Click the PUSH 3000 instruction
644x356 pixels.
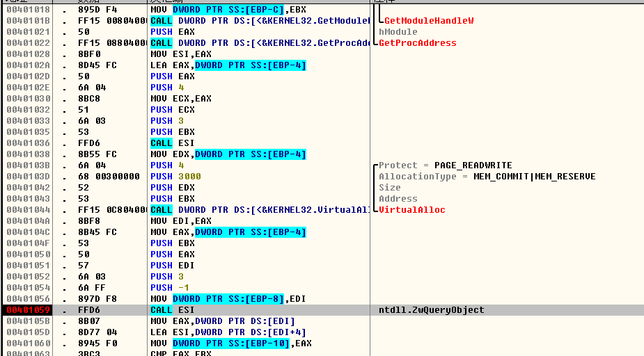coord(175,177)
